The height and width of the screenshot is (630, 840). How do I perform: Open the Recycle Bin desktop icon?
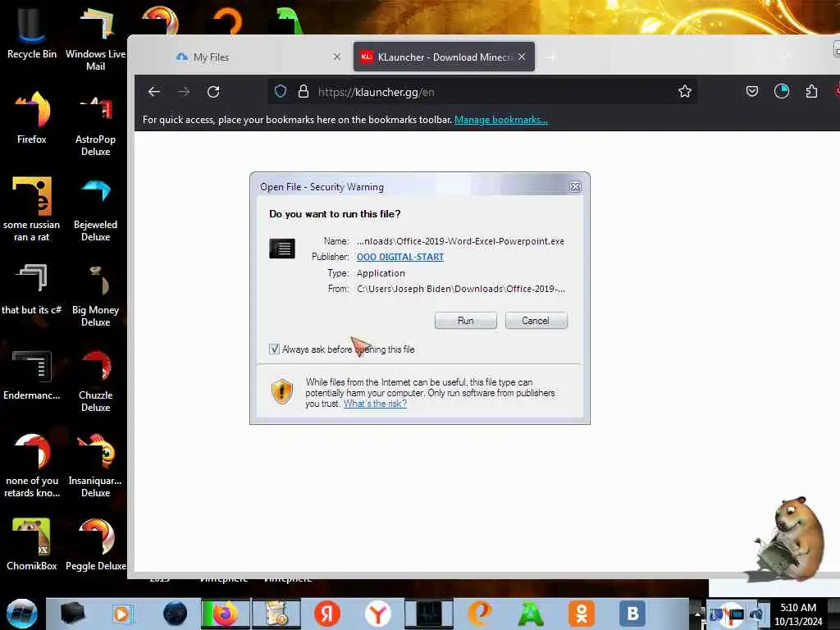pyautogui.click(x=31, y=32)
